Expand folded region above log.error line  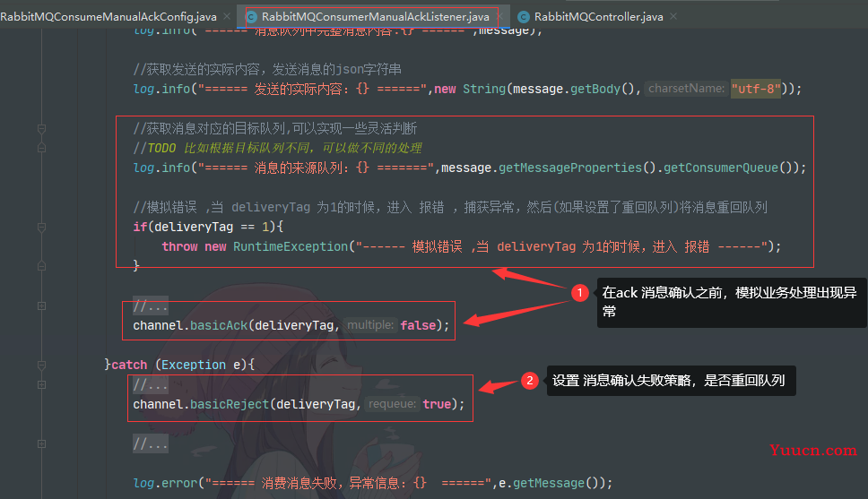(41, 443)
